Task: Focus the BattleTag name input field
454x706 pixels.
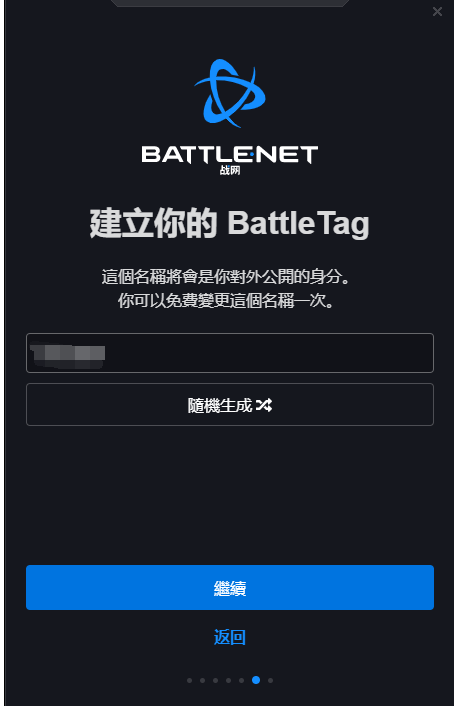Action: pyautogui.click(x=230, y=353)
